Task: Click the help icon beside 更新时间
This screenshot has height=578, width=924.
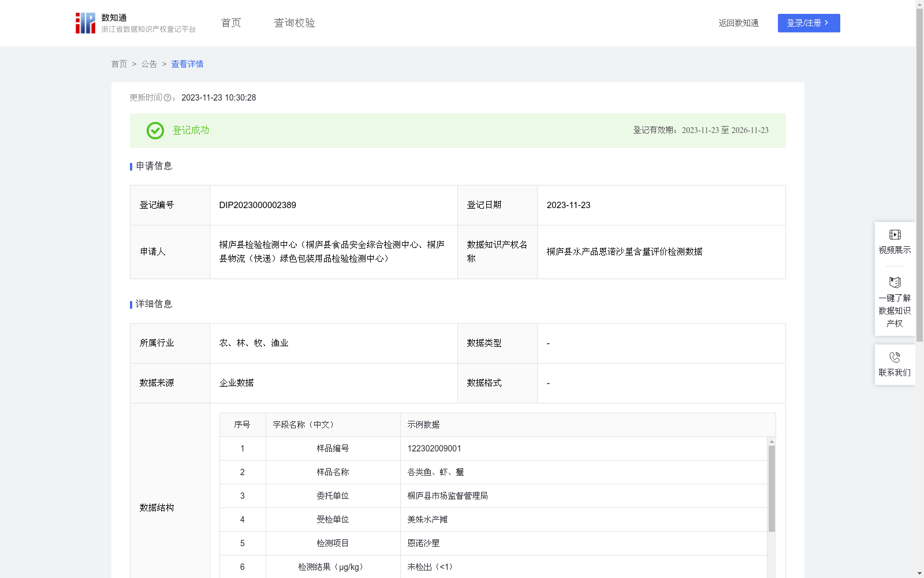Action: point(167,98)
